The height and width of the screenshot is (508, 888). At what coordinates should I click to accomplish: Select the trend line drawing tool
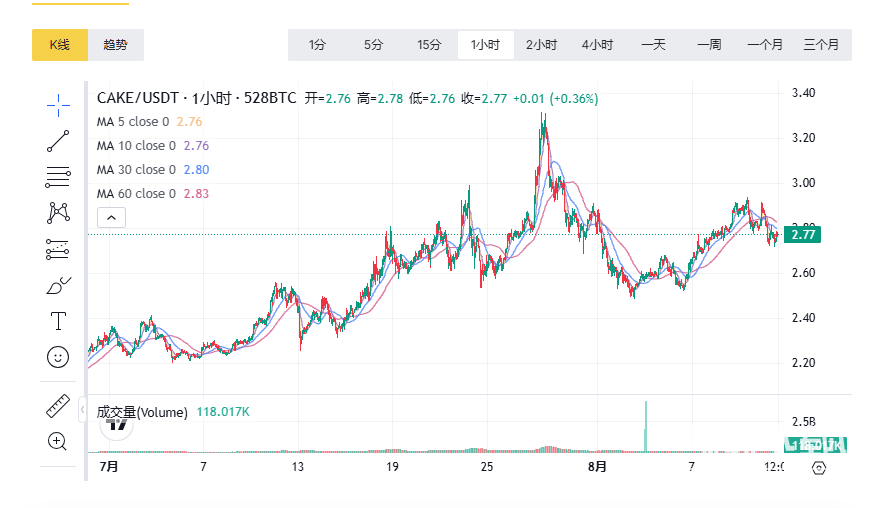58,141
